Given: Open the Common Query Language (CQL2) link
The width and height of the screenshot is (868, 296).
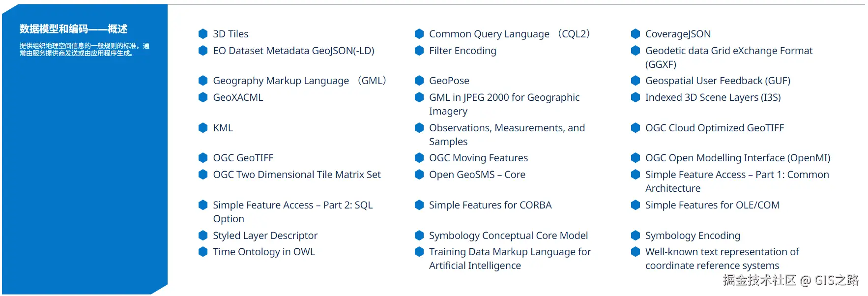Looking at the screenshot, I should 509,34.
